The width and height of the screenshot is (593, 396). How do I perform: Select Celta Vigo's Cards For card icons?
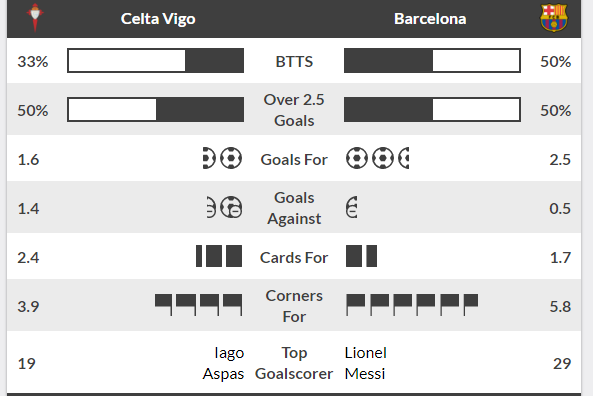(219, 256)
